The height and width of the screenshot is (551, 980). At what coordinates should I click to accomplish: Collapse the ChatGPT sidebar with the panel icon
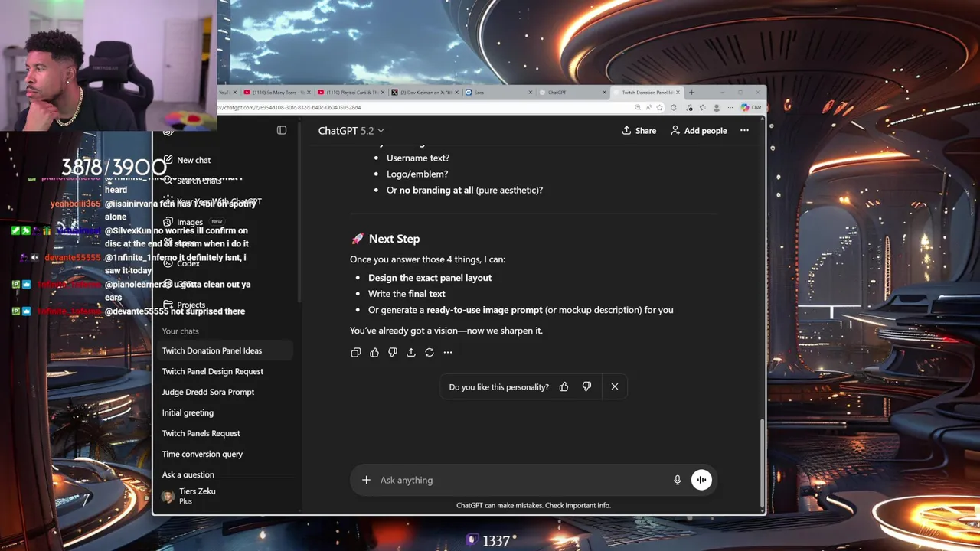click(x=282, y=130)
